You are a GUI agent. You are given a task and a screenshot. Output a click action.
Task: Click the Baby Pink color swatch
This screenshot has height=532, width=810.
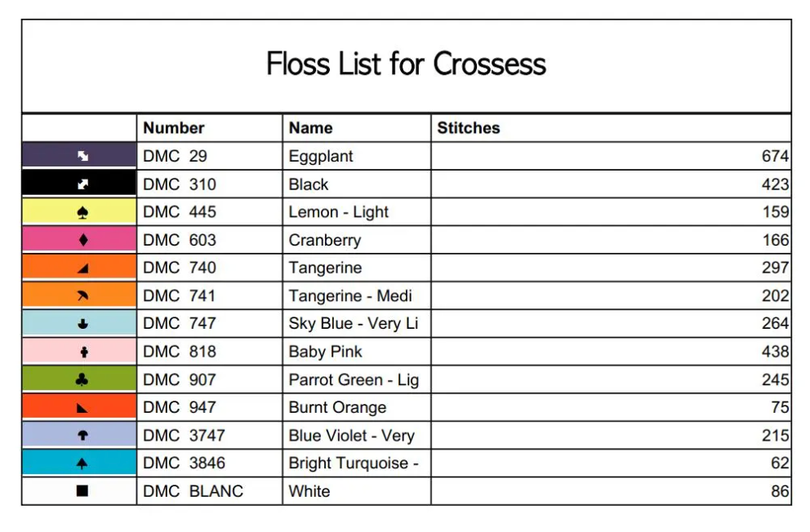pos(49,352)
